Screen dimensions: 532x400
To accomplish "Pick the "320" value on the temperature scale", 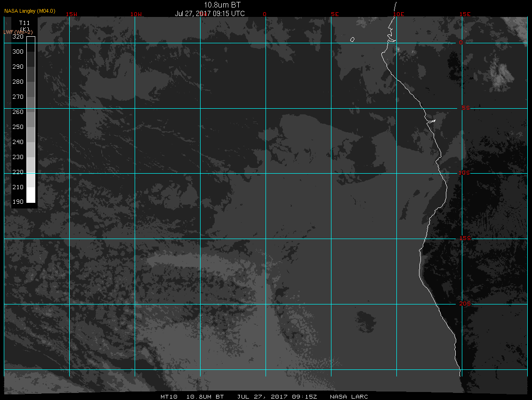I will 18,37.
